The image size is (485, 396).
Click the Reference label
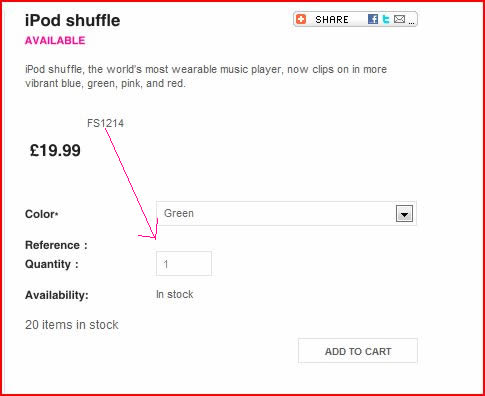pos(56,245)
